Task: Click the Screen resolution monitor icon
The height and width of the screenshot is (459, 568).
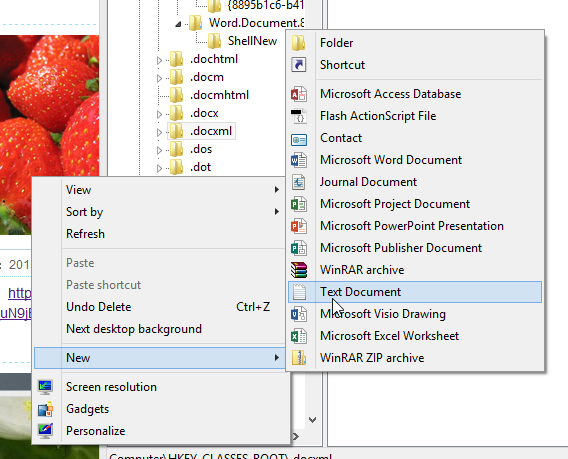Action: [45, 387]
